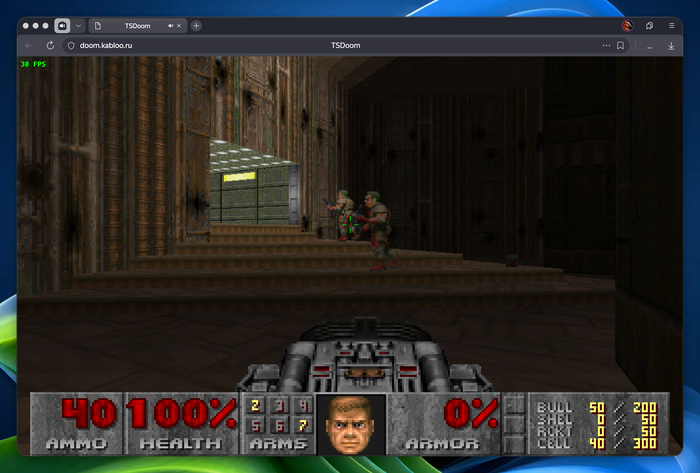The width and height of the screenshot is (700, 473).
Task: Click the browser profile avatar
Action: [627, 25]
